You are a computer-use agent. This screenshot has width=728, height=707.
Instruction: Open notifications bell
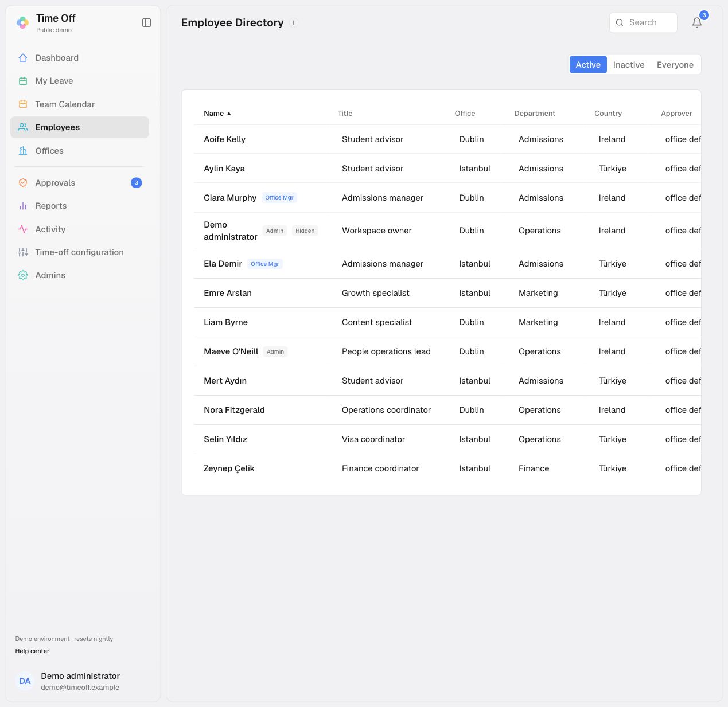pyautogui.click(x=697, y=22)
